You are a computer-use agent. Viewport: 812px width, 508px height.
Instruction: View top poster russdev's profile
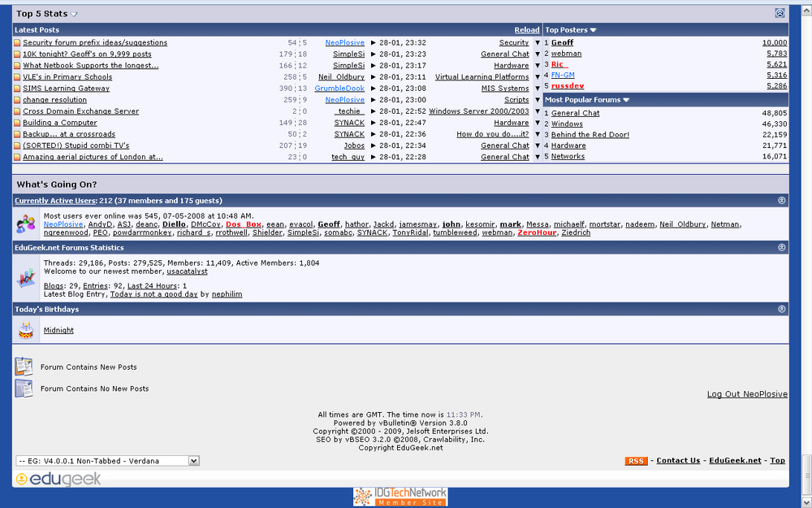568,86
